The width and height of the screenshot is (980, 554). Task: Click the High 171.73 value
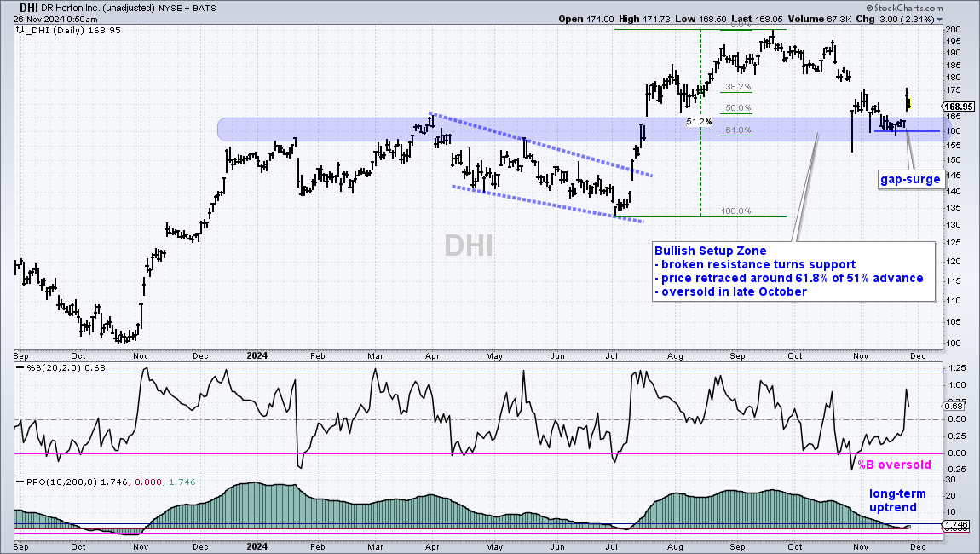click(645, 19)
